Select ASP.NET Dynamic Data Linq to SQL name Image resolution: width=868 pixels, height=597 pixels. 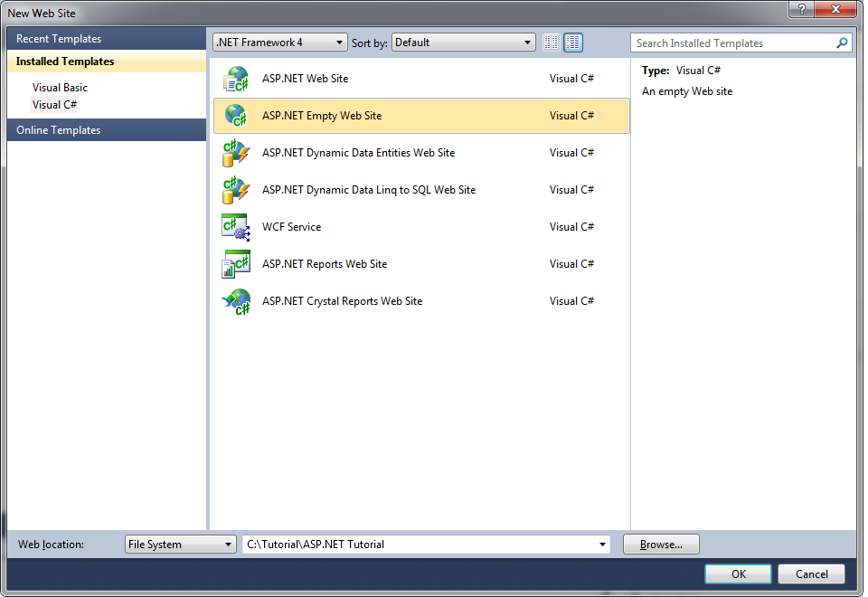point(369,190)
